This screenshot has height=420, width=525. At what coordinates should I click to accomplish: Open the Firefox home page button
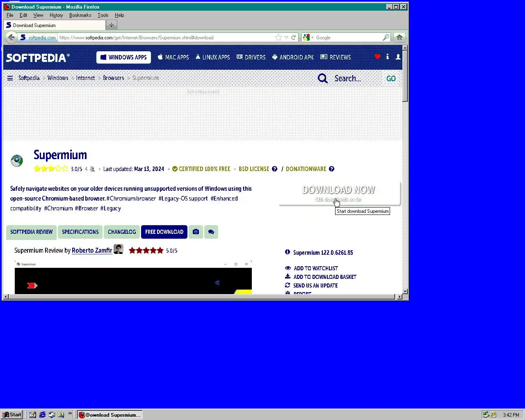[399, 37]
